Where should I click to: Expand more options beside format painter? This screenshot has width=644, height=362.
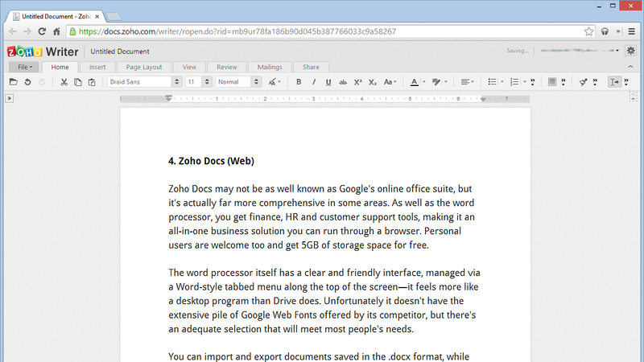[x=595, y=82]
